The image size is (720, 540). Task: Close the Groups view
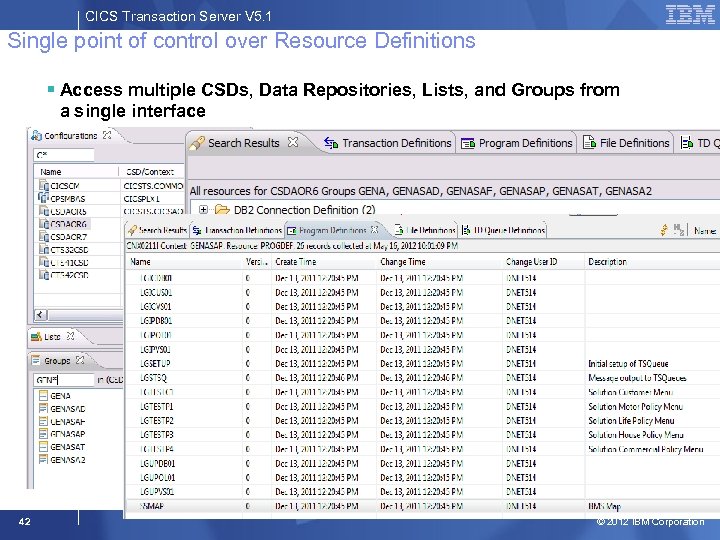click(80, 360)
